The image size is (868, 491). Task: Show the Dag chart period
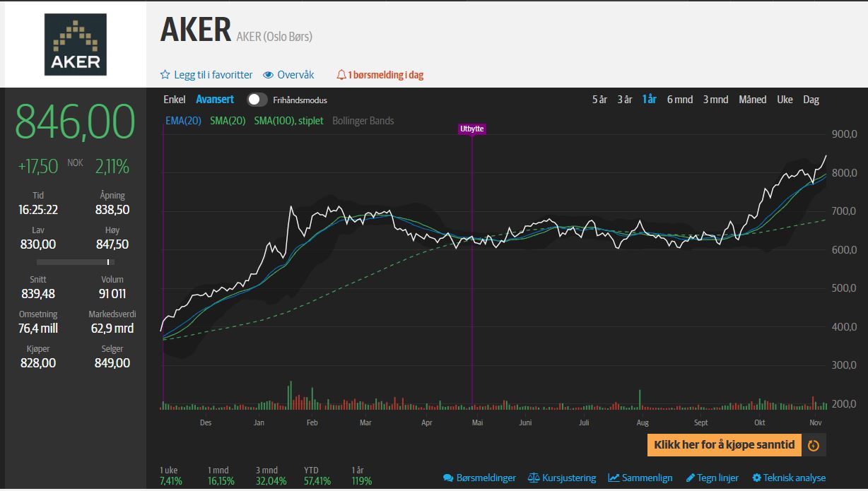pos(811,100)
